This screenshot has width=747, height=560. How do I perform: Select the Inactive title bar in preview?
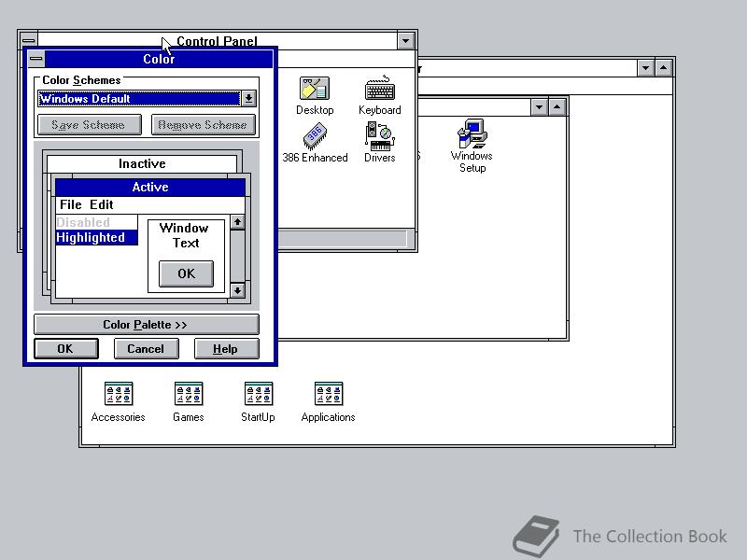click(x=142, y=164)
